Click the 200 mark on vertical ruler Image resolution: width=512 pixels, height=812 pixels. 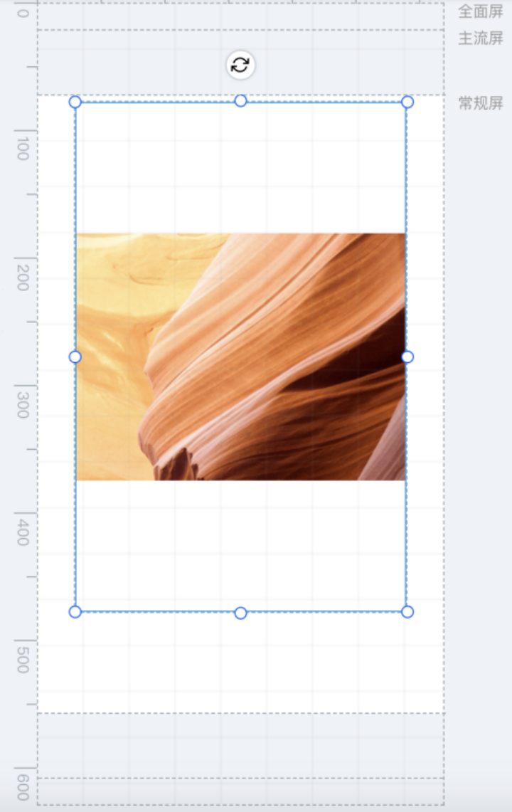point(23,277)
